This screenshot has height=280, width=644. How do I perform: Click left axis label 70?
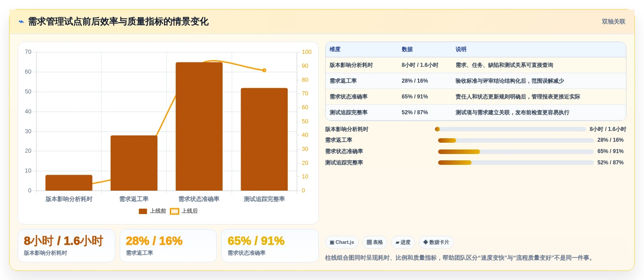click(28, 52)
